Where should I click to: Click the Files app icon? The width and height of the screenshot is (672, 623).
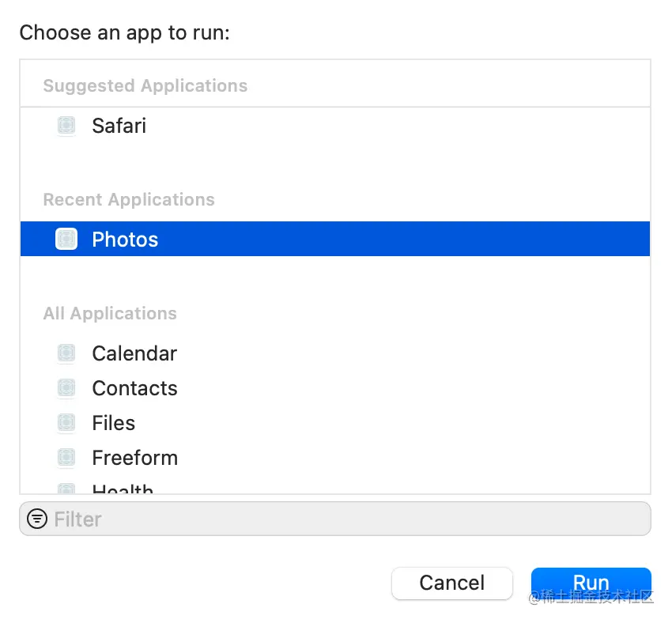[66, 423]
